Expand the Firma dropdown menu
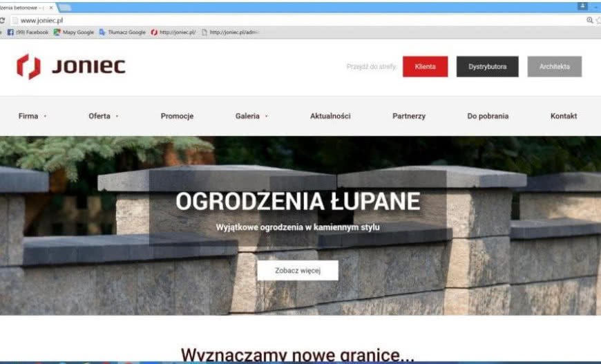The width and height of the screenshot is (601, 364). [x=32, y=116]
